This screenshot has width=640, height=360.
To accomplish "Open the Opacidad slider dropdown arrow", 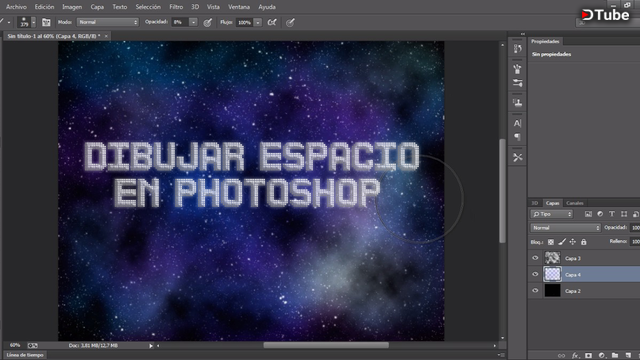I will [193, 22].
